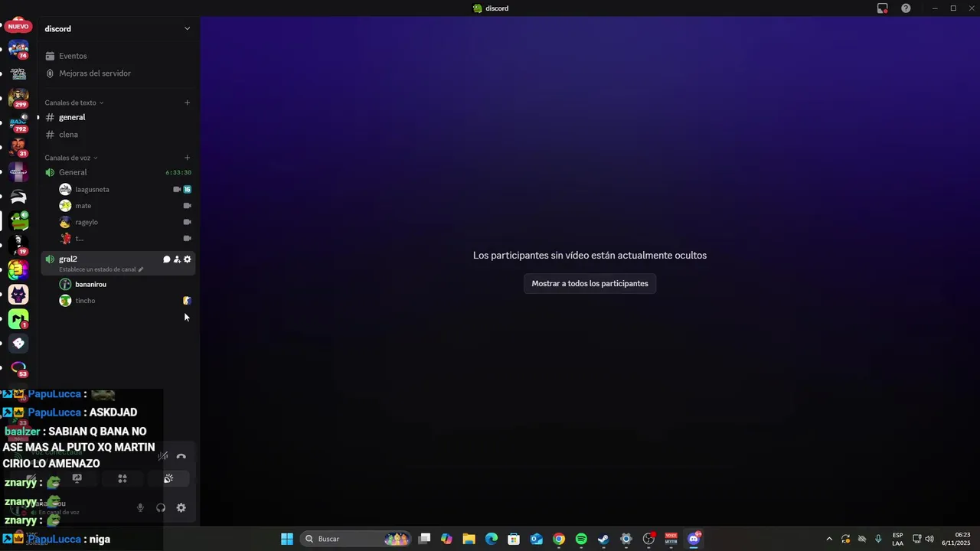Image resolution: width=980 pixels, height=551 pixels.
Task: Open gral2 channel settings gear
Action: [188, 259]
